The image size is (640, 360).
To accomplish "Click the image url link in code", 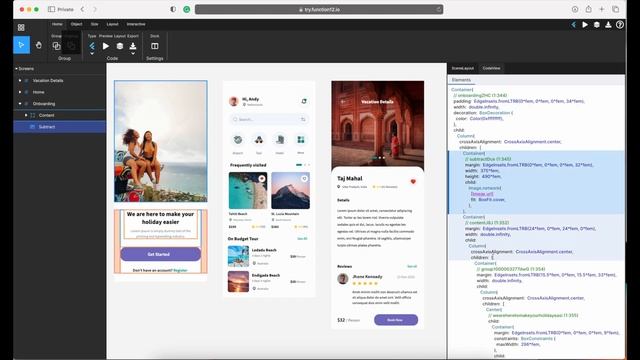I will tap(482, 194).
